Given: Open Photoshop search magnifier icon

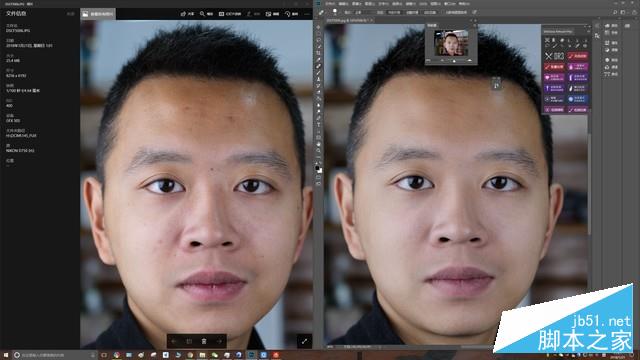Looking at the screenshot, I should pos(615,12).
